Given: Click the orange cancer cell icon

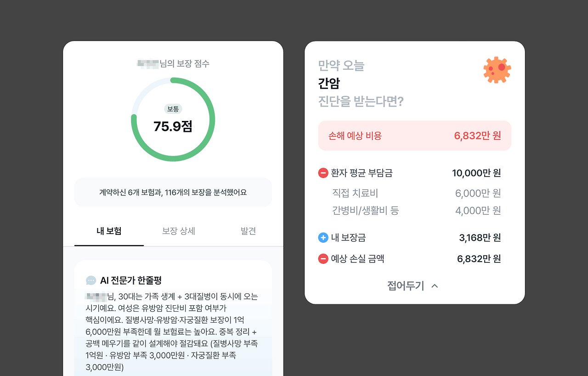Looking at the screenshot, I should 497,70.
